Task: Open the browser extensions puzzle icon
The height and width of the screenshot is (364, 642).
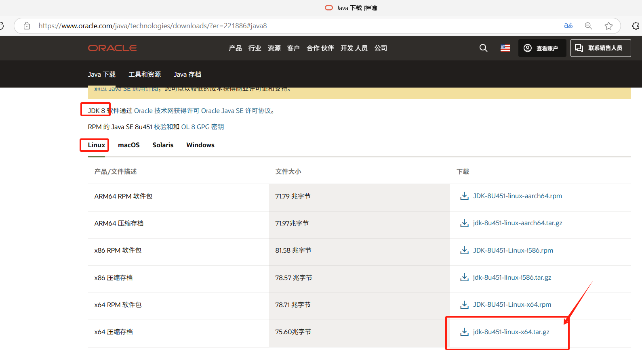Action: 636,26
